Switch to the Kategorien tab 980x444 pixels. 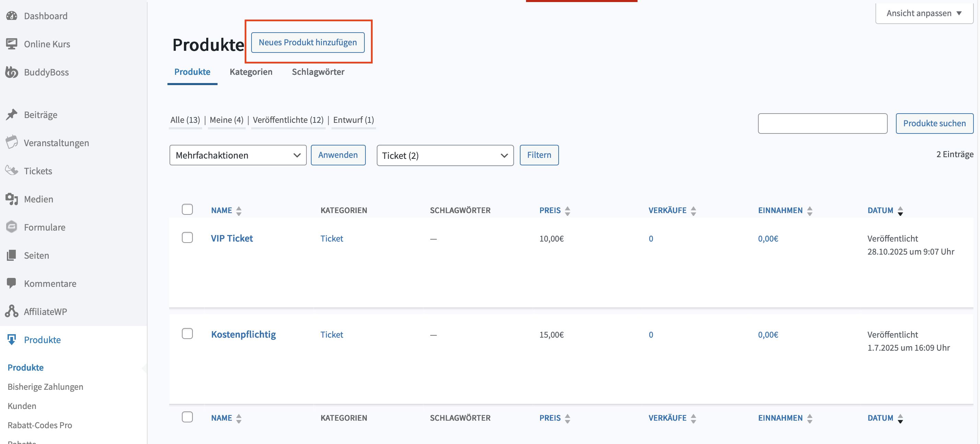(251, 72)
